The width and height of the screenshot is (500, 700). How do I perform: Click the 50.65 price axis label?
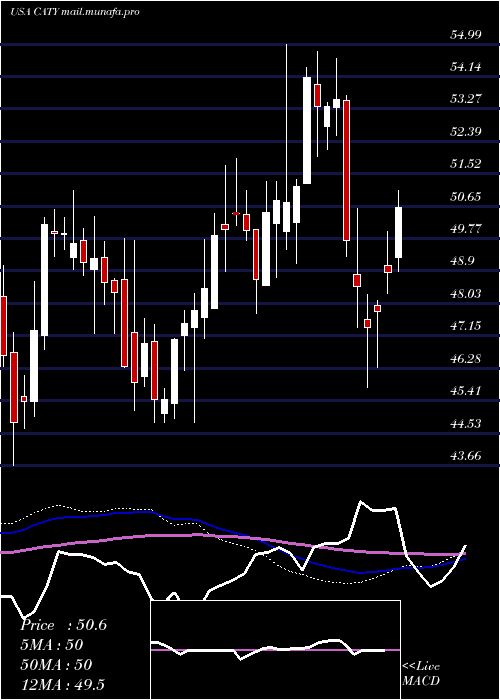466,196
